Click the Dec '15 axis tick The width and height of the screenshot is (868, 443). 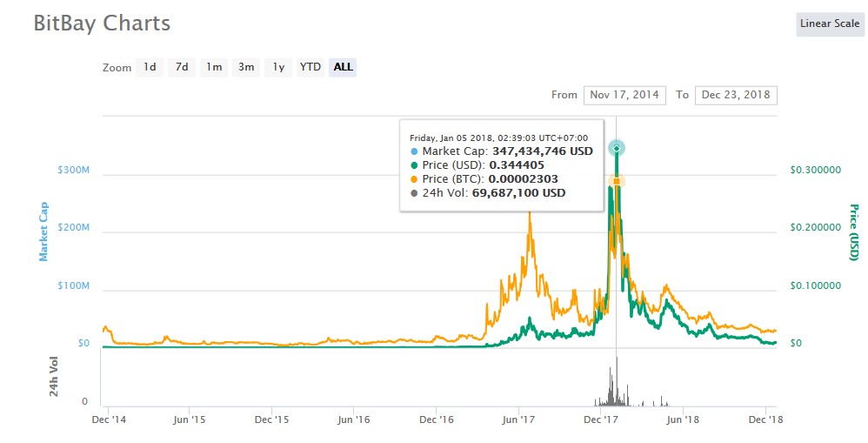271,420
